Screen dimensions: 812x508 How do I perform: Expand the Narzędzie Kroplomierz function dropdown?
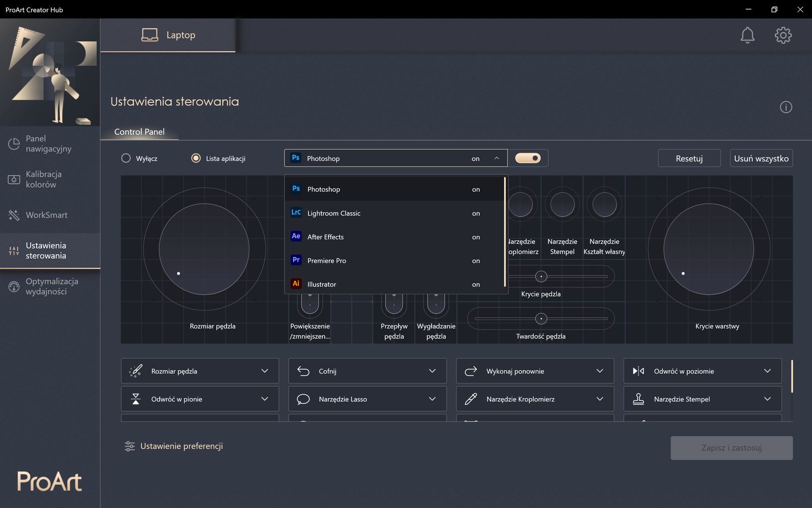pyautogui.click(x=599, y=399)
